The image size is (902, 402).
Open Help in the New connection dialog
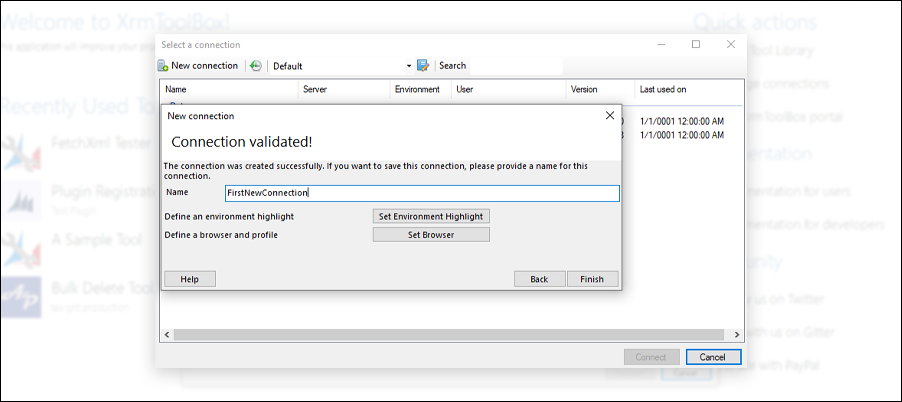coord(190,279)
